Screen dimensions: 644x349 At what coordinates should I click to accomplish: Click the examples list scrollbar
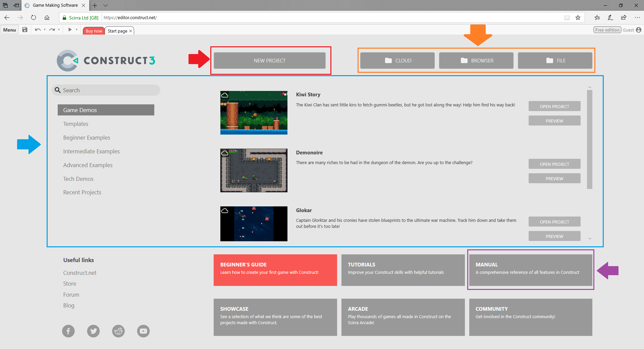point(589,139)
